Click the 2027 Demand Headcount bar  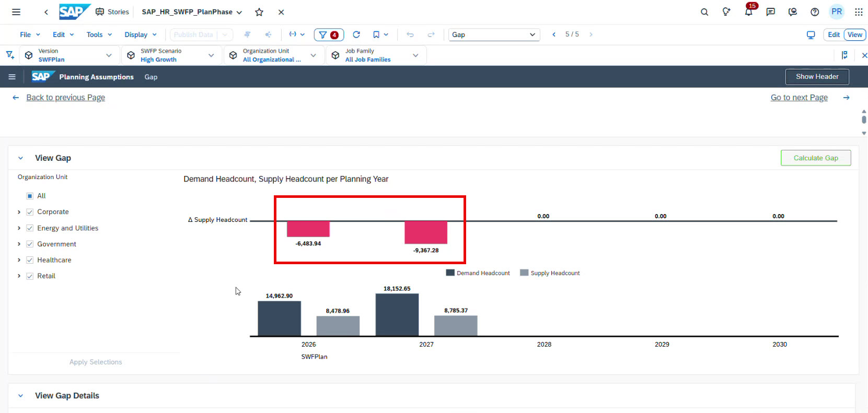pyautogui.click(x=397, y=315)
